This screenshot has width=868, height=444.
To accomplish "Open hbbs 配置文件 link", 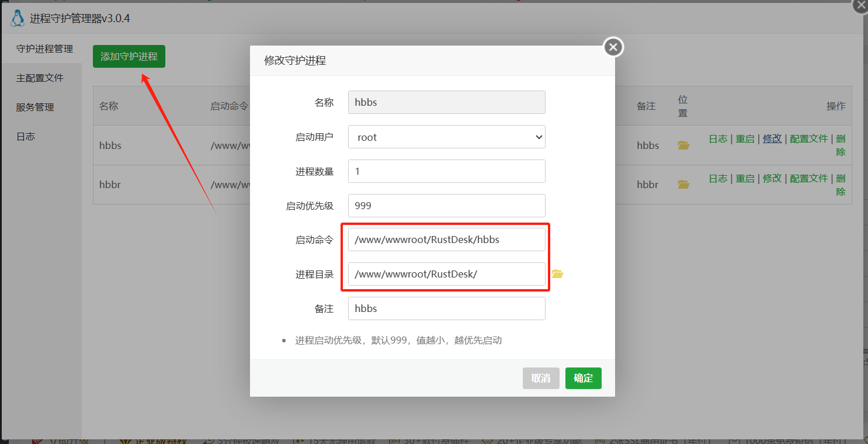I will click(x=808, y=138).
